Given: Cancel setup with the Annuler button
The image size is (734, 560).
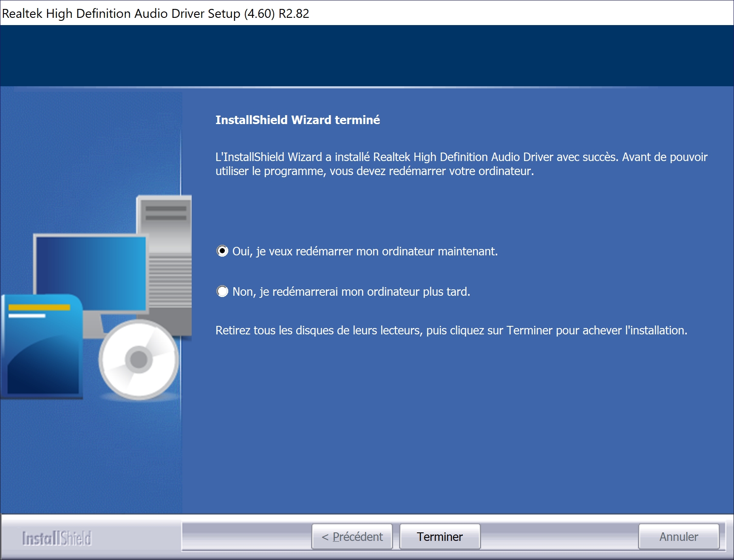Looking at the screenshot, I should coord(679,537).
